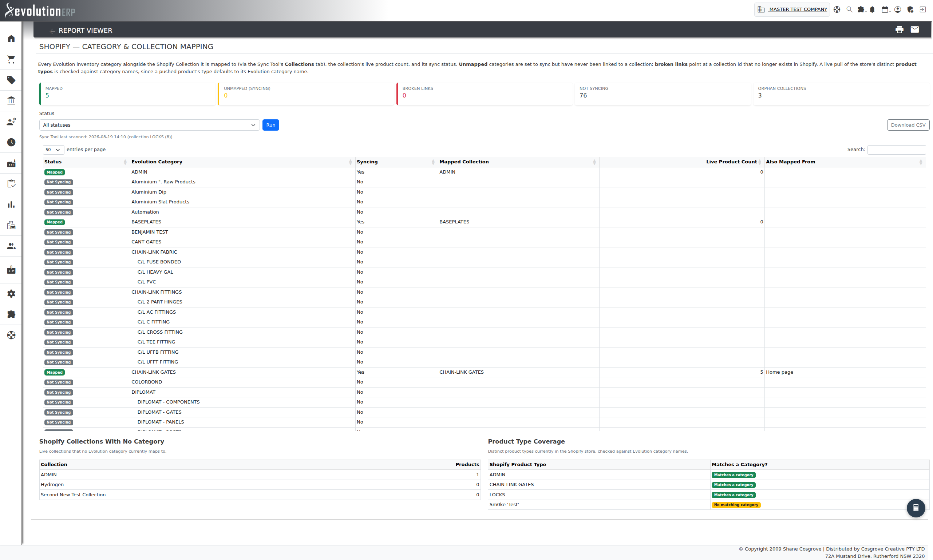Open the All statuses dropdown
Viewport: 933px width, 560px height.
tap(150, 125)
